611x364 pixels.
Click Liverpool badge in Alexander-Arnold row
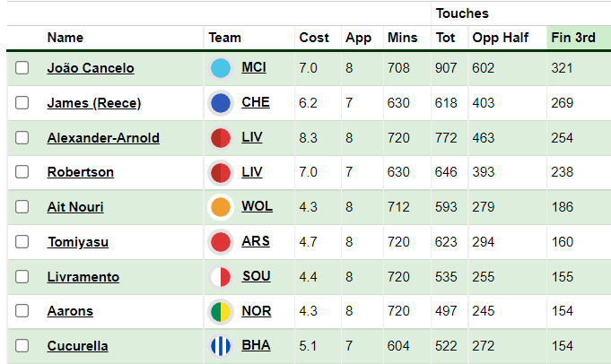221,138
